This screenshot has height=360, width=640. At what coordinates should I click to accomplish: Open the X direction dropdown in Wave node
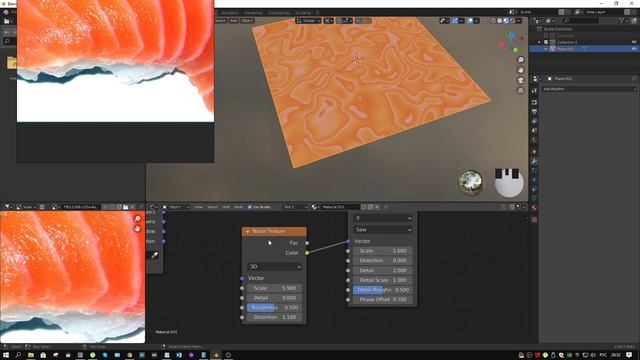383,218
